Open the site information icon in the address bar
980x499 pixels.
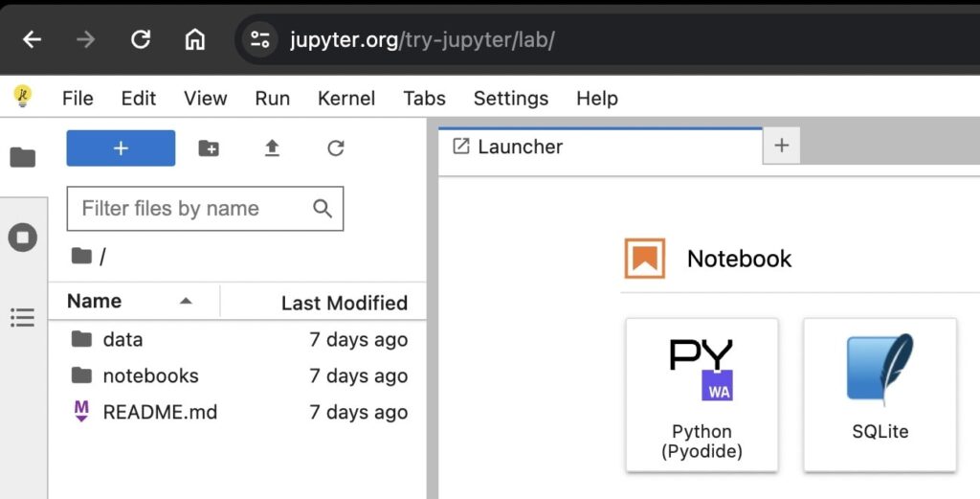coord(260,40)
